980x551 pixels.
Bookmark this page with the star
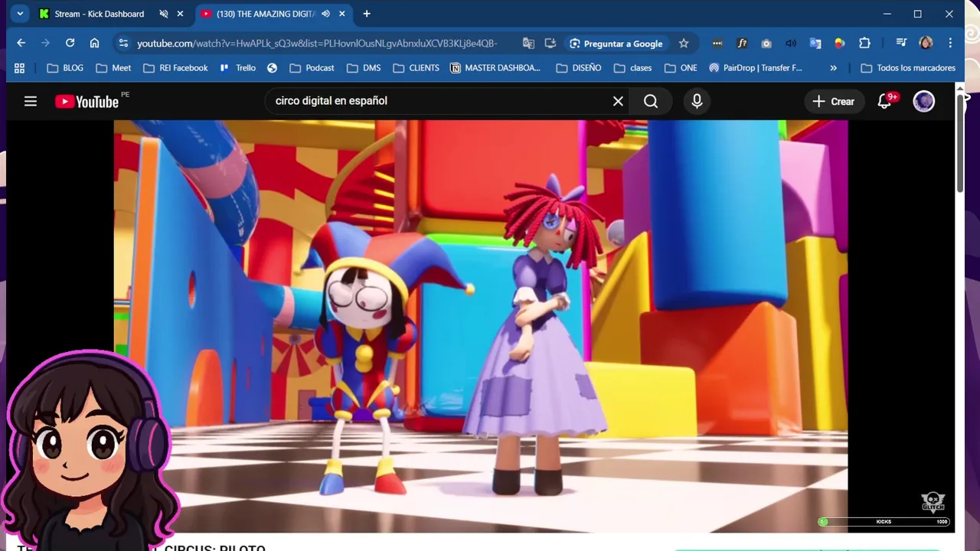pyautogui.click(x=684, y=44)
